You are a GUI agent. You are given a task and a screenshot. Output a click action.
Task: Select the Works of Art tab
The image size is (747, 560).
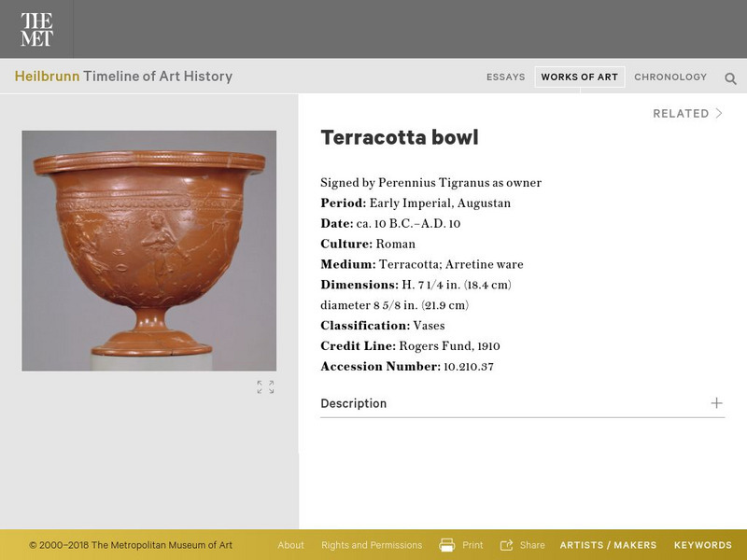pyautogui.click(x=579, y=77)
